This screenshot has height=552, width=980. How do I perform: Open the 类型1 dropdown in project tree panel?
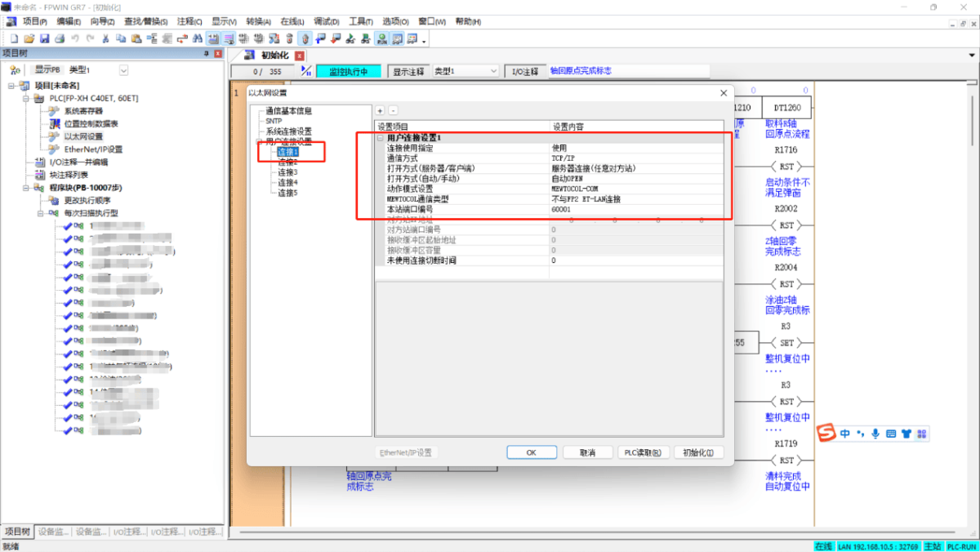pos(123,70)
